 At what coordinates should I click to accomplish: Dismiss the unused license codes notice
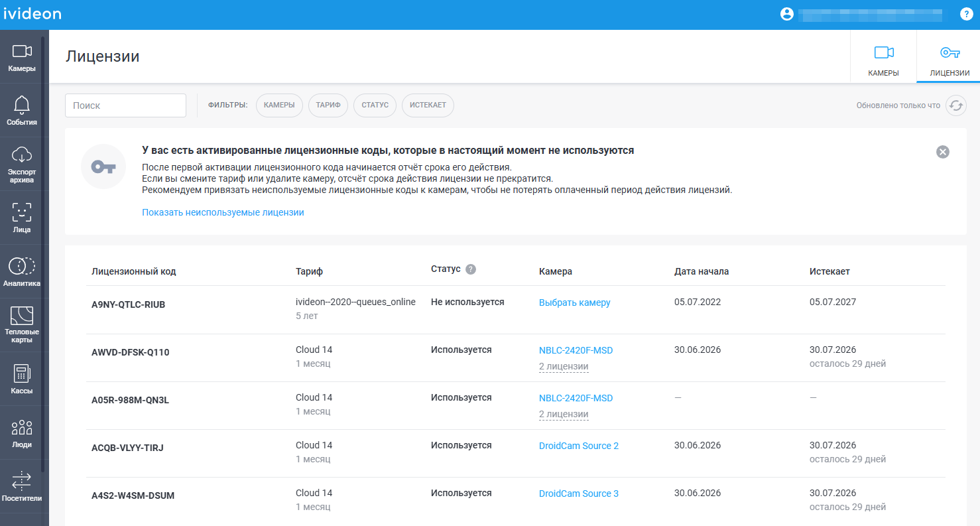coord(942,152)
